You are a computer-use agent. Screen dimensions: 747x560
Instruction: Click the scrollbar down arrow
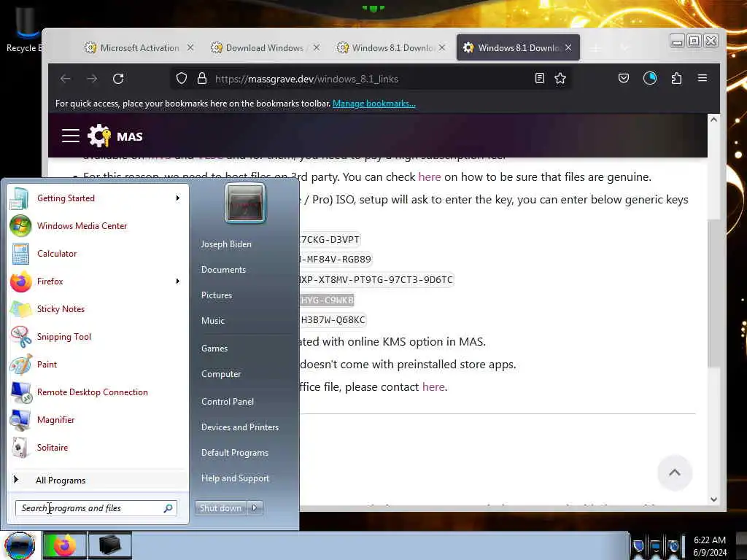click(x=713, y=499)
